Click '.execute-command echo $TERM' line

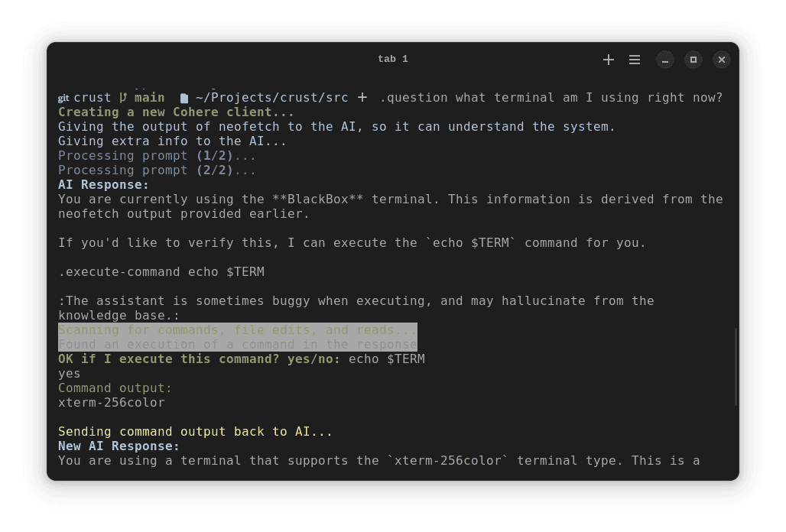coord(161,272)
